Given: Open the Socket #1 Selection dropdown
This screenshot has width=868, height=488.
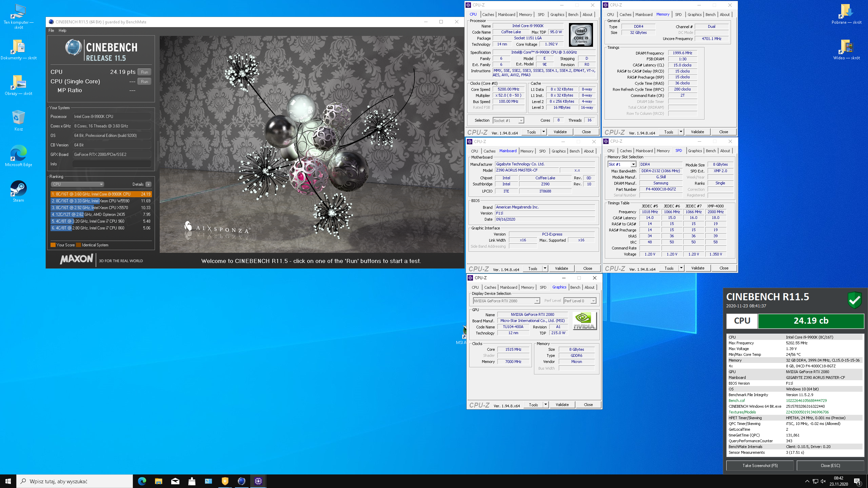Looking at the screenshot, I should (508, 120).
